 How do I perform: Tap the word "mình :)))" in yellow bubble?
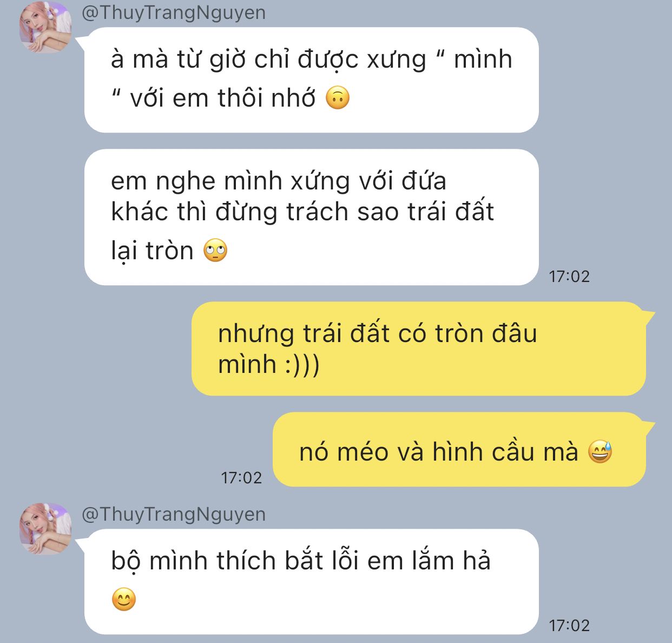point(269,364)
